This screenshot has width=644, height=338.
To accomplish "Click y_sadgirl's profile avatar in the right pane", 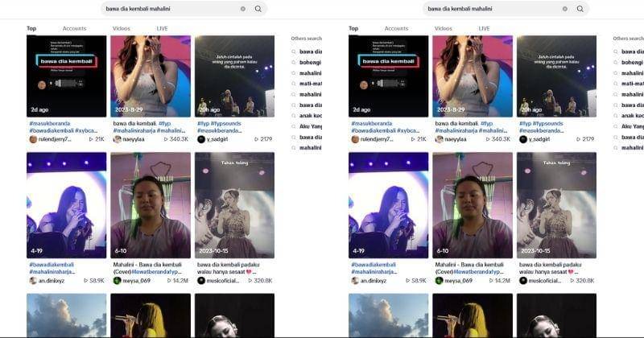I will [x=523, y=139].
